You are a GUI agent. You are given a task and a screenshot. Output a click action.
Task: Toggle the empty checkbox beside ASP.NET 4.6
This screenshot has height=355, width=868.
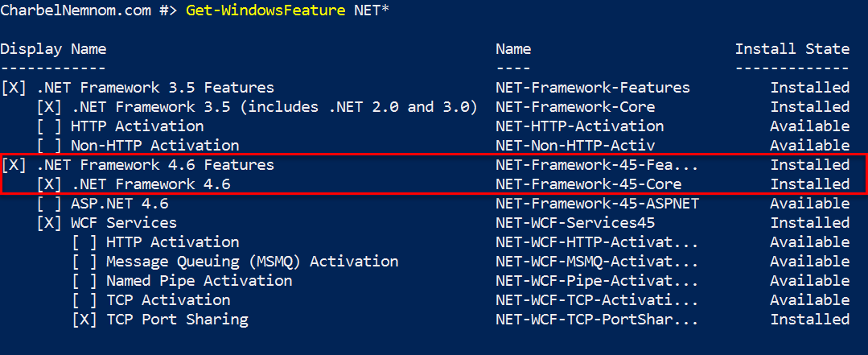coord(49,204)
